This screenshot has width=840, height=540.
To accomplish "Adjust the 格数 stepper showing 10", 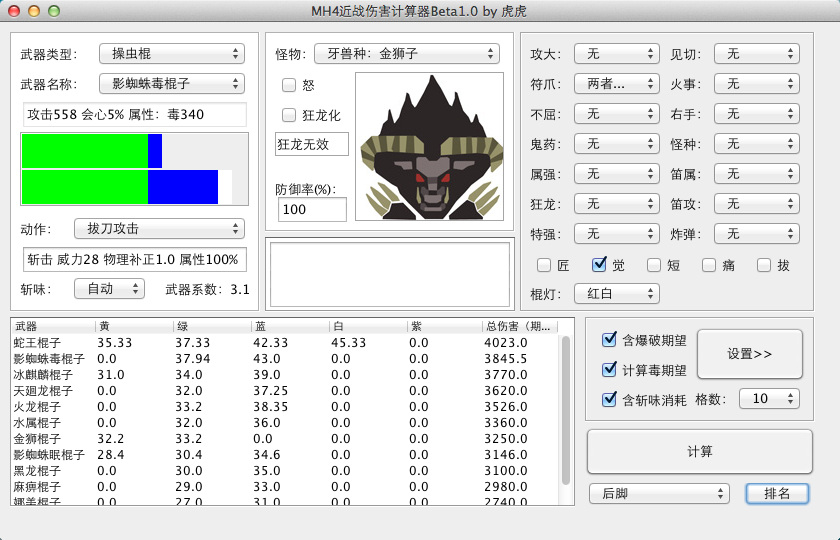I will click(x=769, y=399).
